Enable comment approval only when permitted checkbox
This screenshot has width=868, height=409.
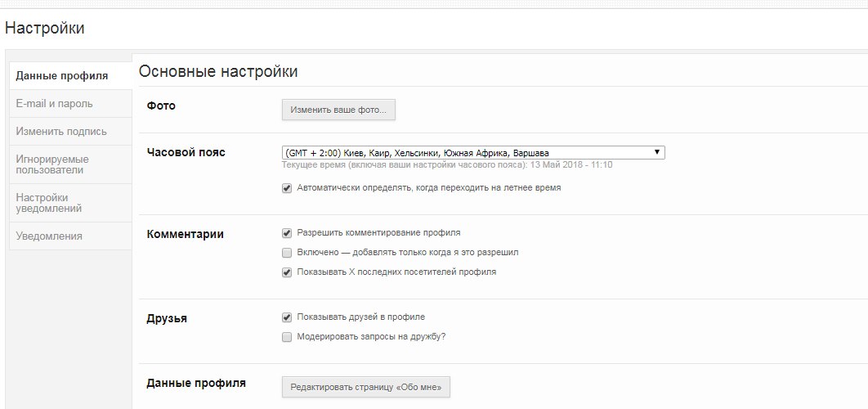click(287, 253)
